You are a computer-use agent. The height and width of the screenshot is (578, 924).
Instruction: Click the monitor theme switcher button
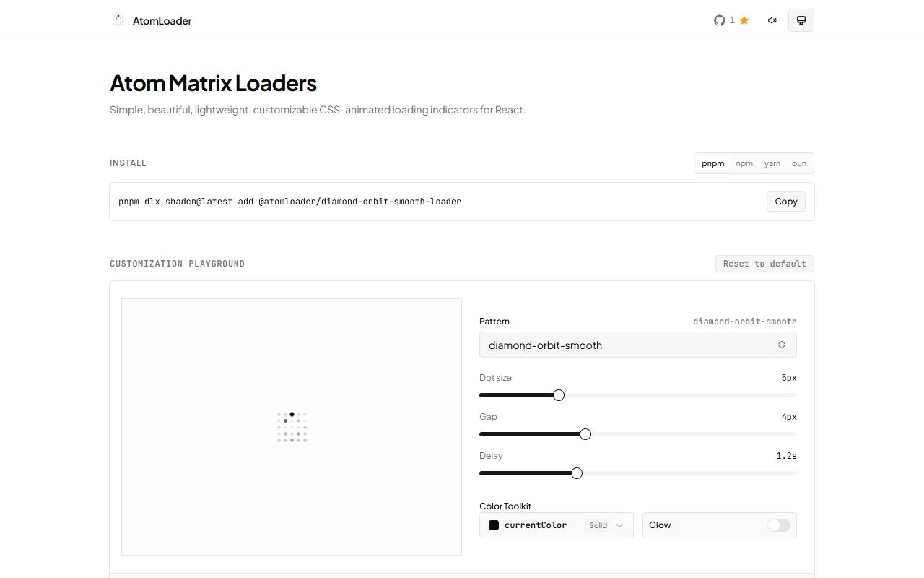coord(801,20)
